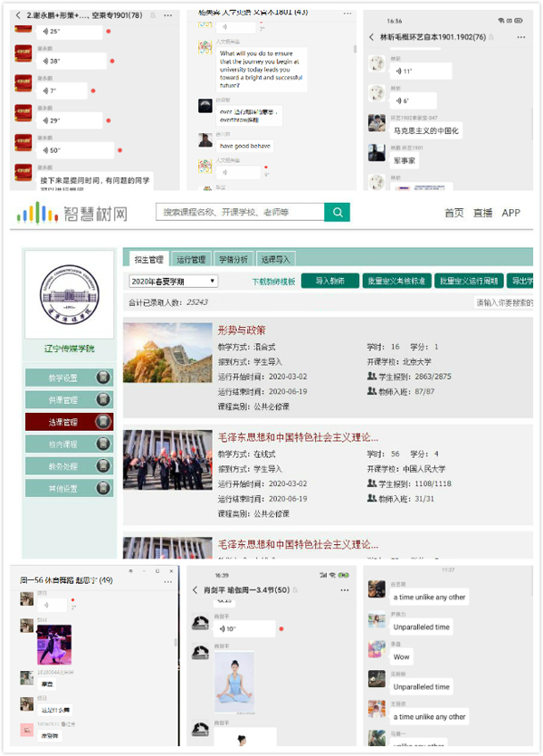Click the 导入教师 button
Screen dimensions: 543x756
(x=329, y=281)
